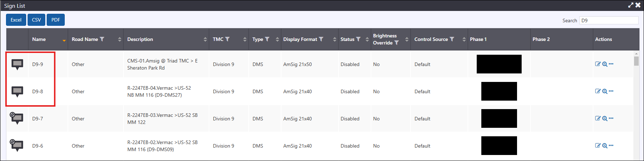This screenshot has height=161, width=644.
Task: Click the sign icon for D9-9
Action: (x=17, y=65)
